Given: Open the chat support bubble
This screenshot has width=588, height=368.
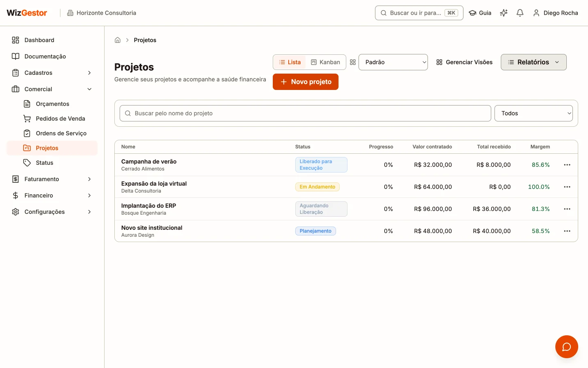Looking at the screenshot, I should pyautogui.click(x=567, y=347).
